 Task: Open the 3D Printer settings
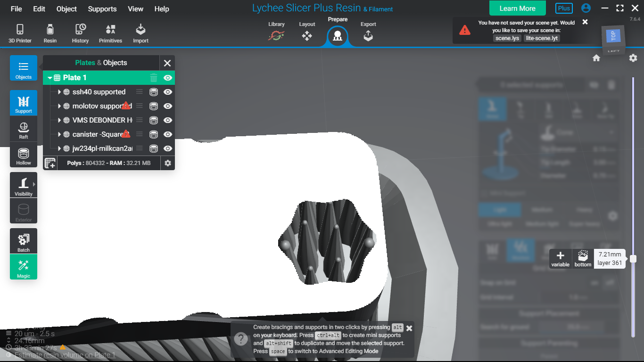coord(20,33)
